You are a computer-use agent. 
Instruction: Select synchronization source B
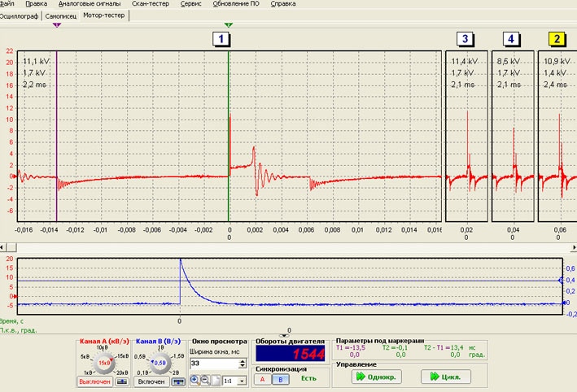(x=281, y=380)
